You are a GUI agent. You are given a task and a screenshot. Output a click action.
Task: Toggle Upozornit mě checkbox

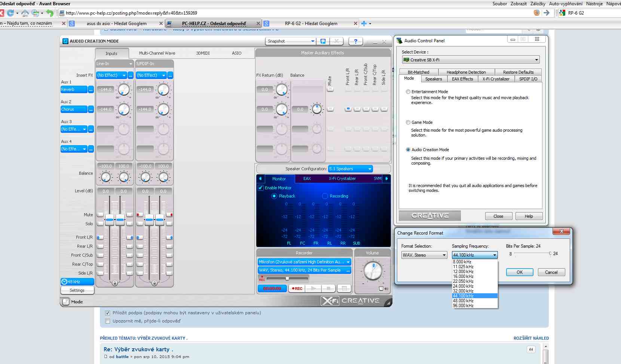108,321
